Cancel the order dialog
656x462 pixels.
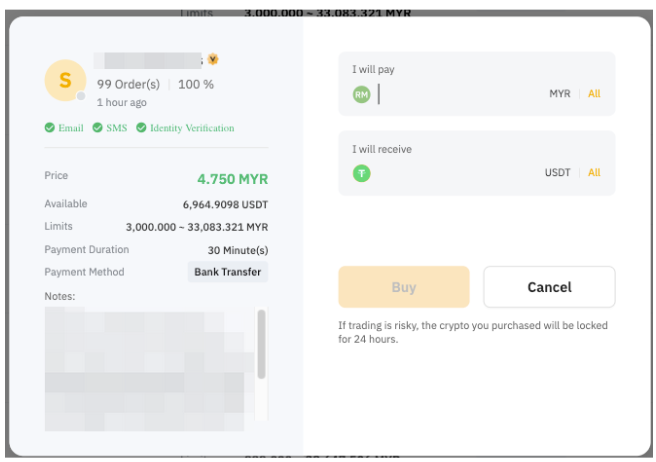pyautogui.click(x=549, y=287)
